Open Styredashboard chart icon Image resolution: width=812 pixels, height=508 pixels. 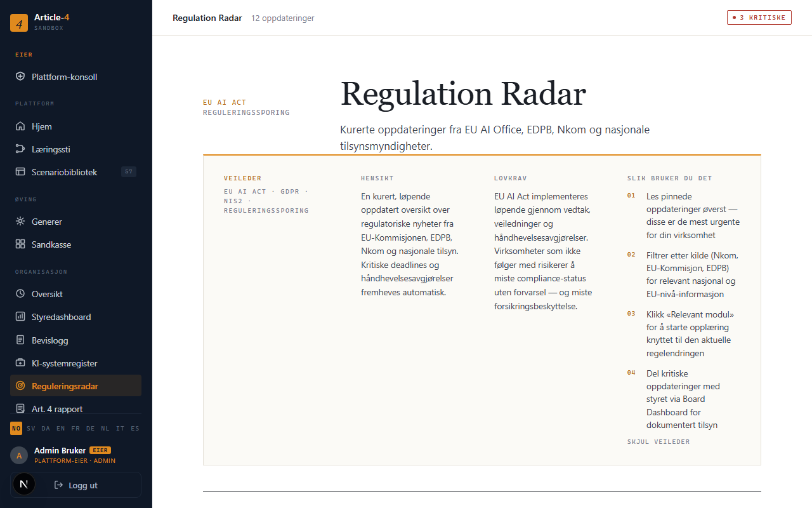pos(20,317)
